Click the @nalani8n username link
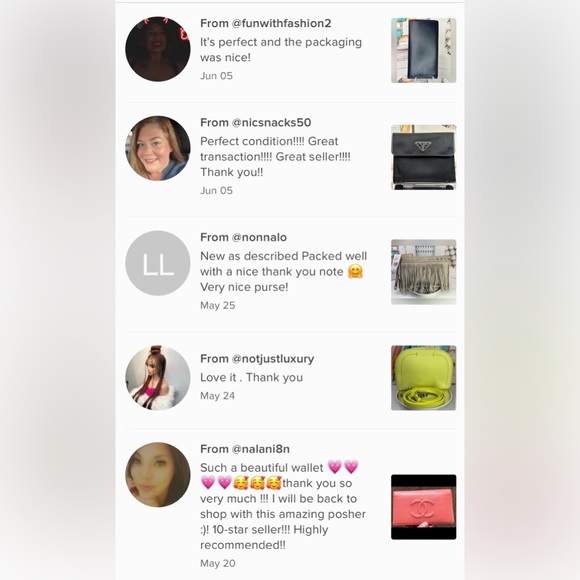 pyautogui.click(x=260, y=449)
